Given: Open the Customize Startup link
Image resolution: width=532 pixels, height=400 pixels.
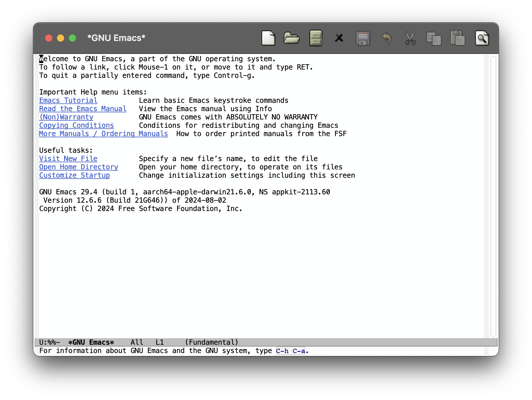Looking at the screenshot, I should click(x=75, y=175).
